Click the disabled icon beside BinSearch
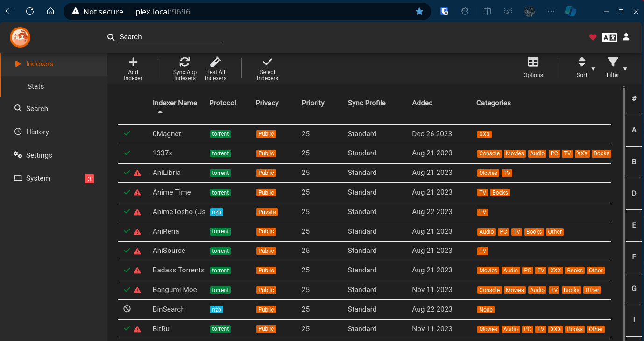 coord(127,309)
